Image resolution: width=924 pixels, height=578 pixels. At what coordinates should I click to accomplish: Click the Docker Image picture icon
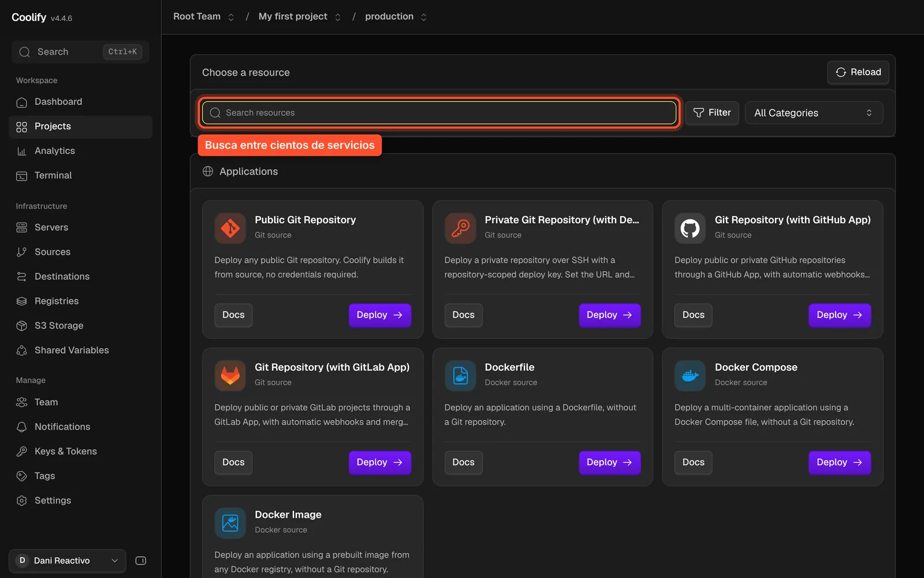230,523
